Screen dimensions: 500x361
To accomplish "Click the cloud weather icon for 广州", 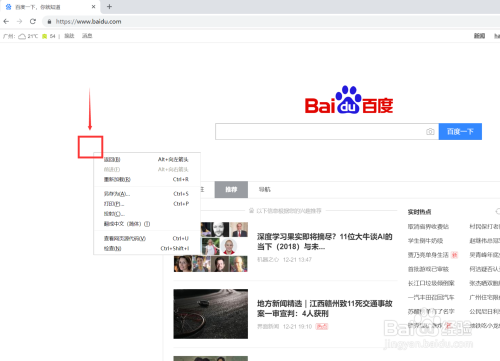I will 22,36.
